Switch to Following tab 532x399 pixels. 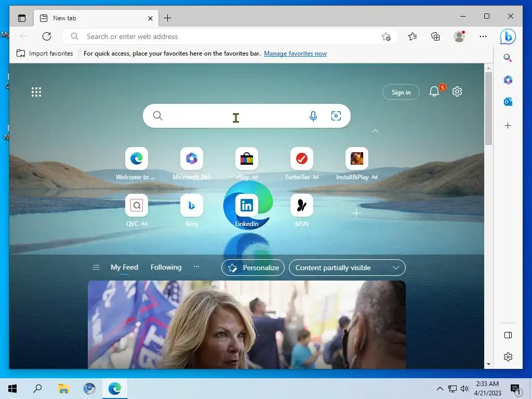[166, 268]
